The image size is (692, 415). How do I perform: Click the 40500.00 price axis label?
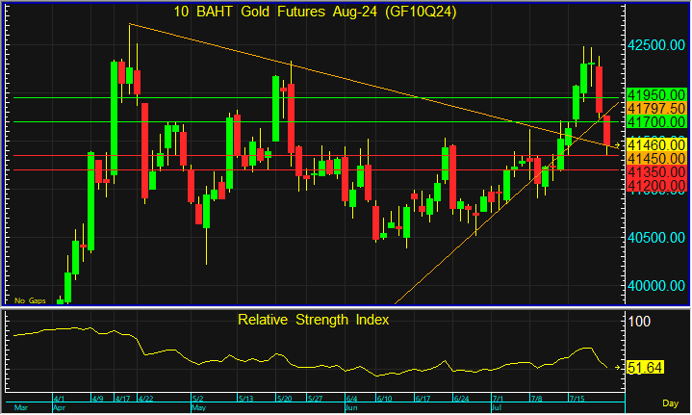[x=652, y=238]
